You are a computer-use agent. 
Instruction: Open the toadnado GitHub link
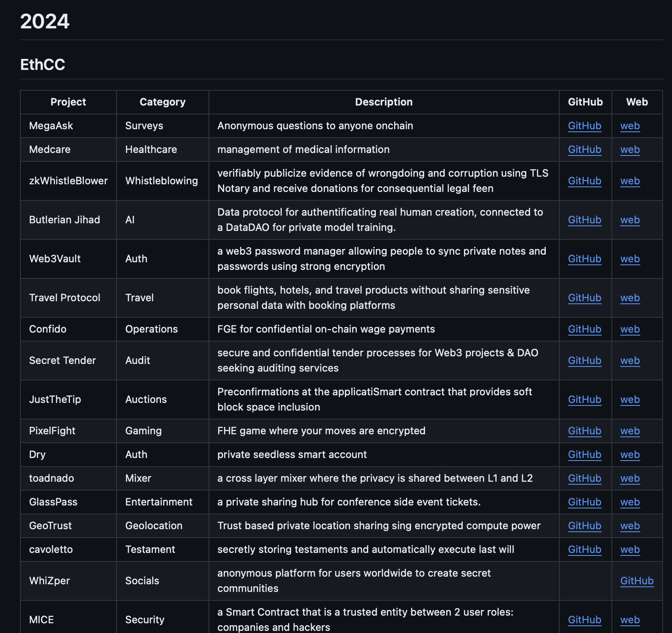click(x=584, y=478)
